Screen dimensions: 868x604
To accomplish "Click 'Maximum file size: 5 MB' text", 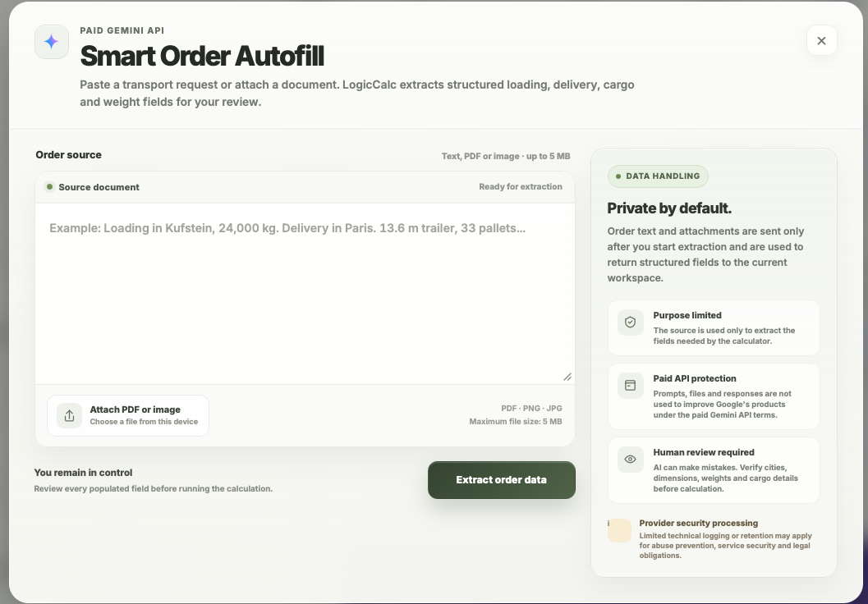I will coord(516,422).
